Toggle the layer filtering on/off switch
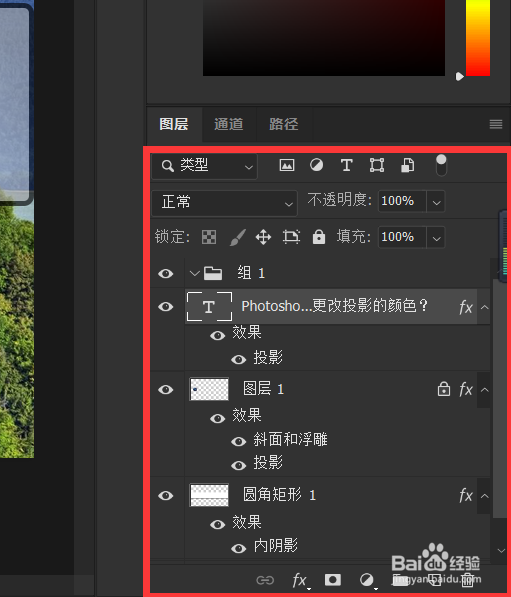This screenshot has height=597, width=511. click(441, 165)
